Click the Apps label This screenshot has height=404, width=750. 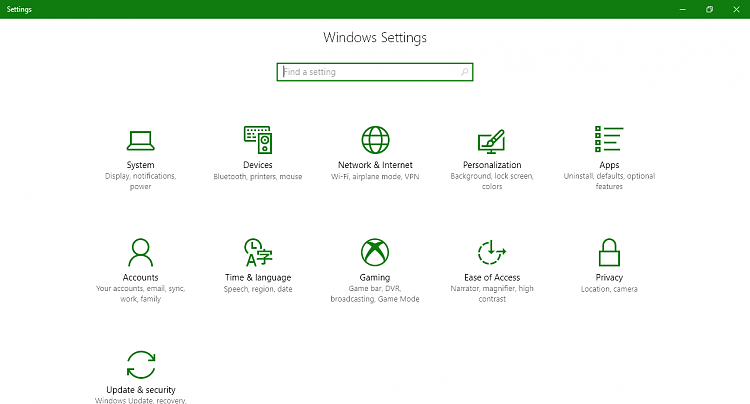click(609, 165)
